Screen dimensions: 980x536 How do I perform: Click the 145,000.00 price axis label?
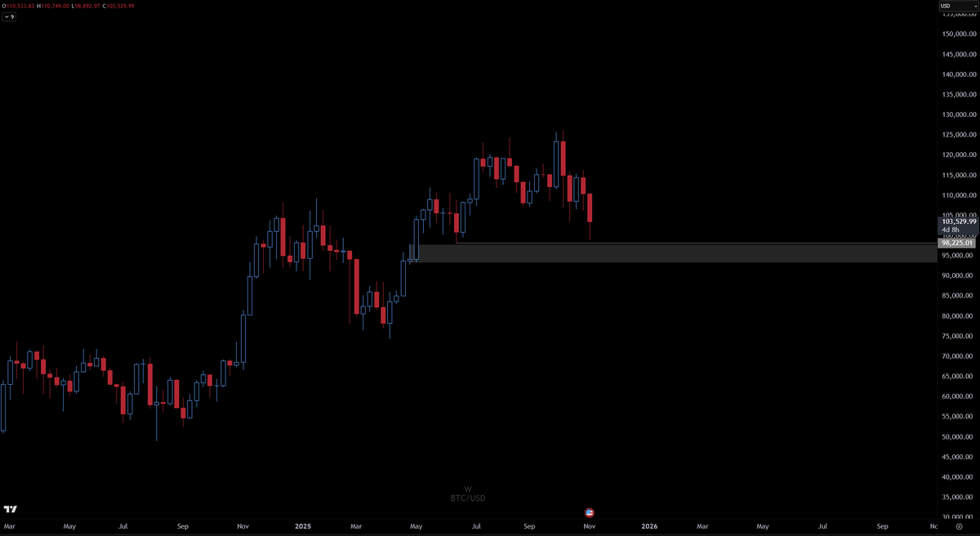click(x=960, y=55)
